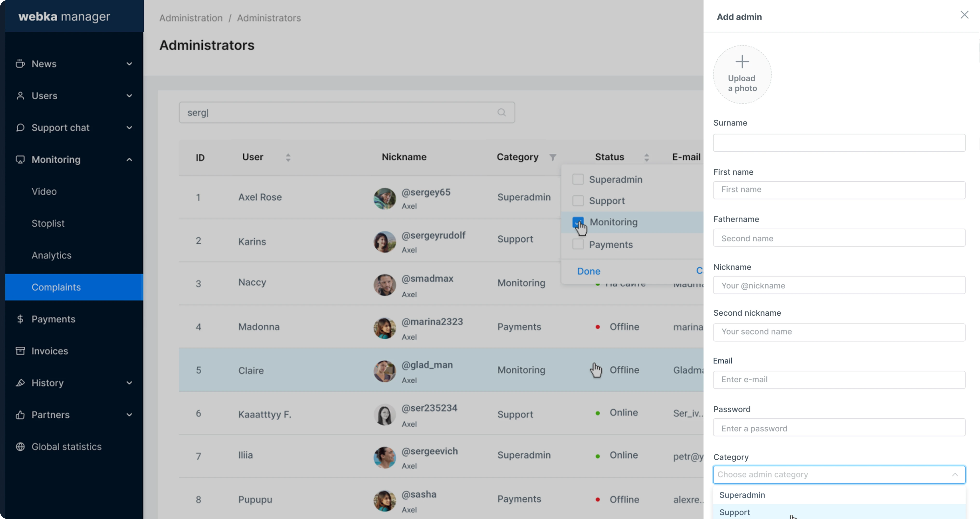Select Superadmin in category dropdown list

[x=839, y=495]
